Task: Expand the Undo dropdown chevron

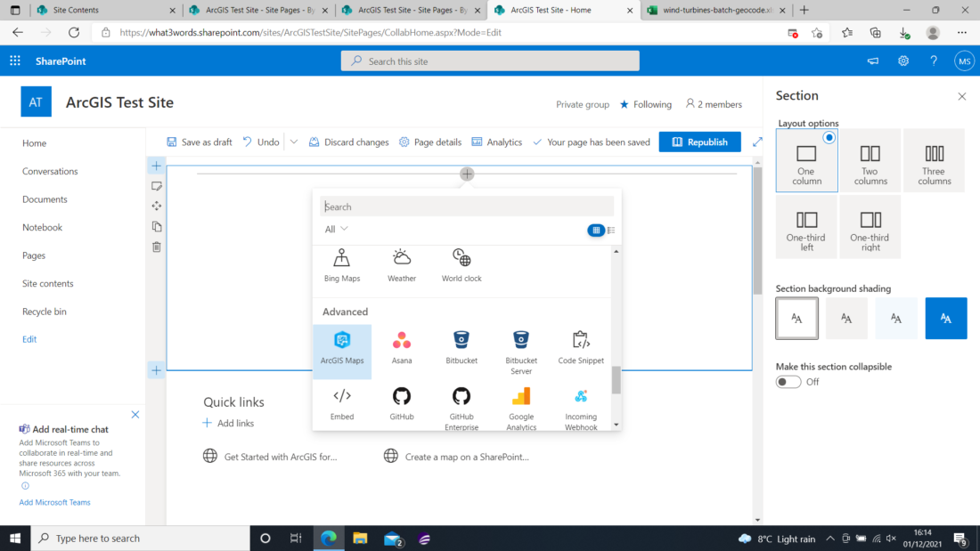Action: (294, 142)
